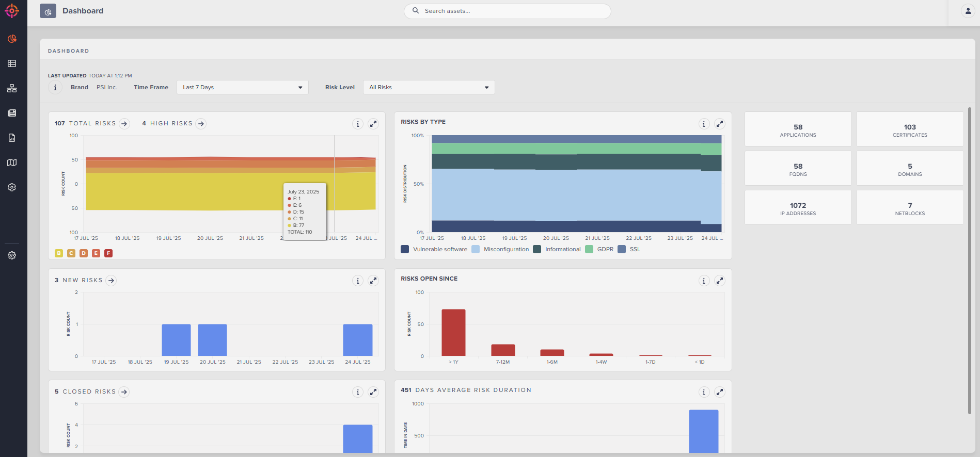Open Closed Risks arrow link

(x=124, y=391)
